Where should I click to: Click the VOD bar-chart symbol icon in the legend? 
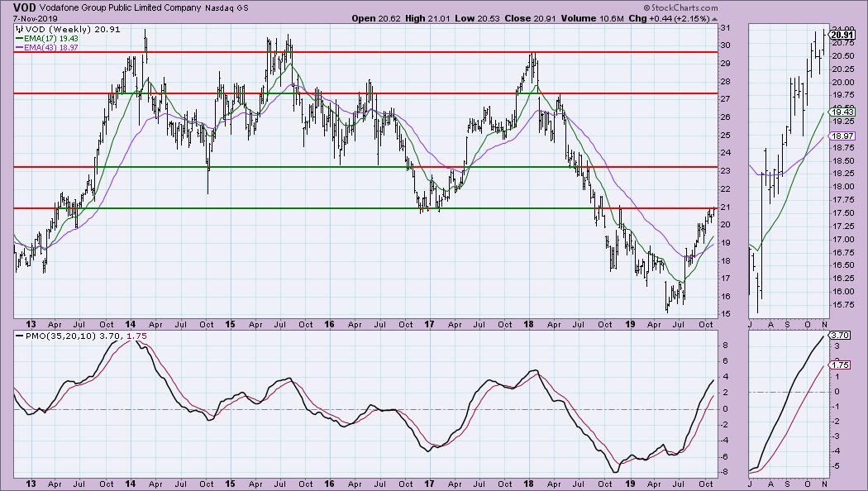pos(18,29)
